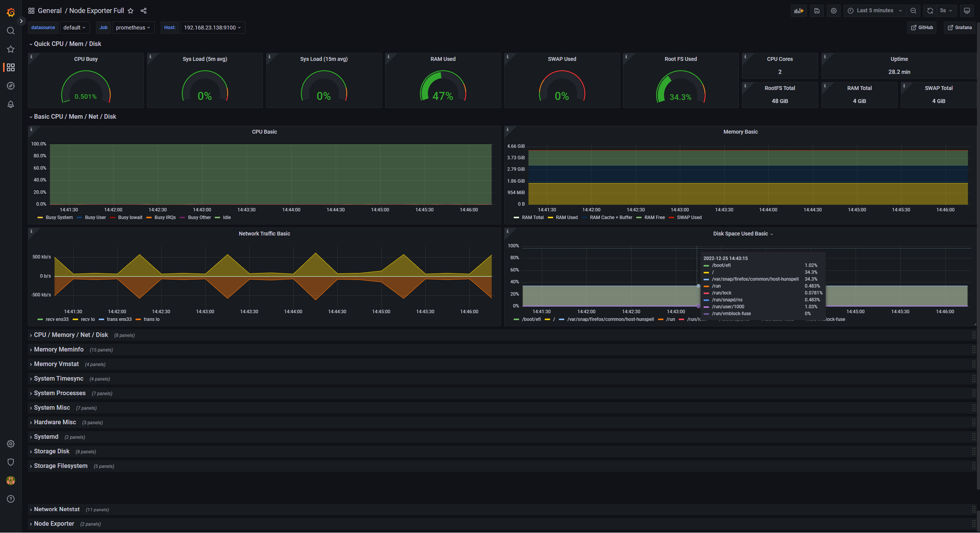Expand the Memory Meminfo row
The image size is (980, 533).
pos(58,349)
